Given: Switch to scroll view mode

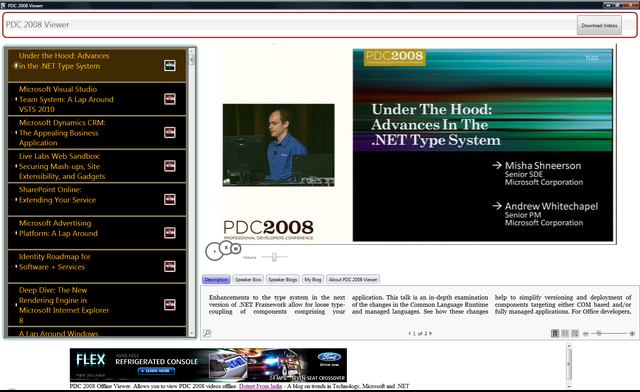Looking at the screenshot, I should click(575, 334).
